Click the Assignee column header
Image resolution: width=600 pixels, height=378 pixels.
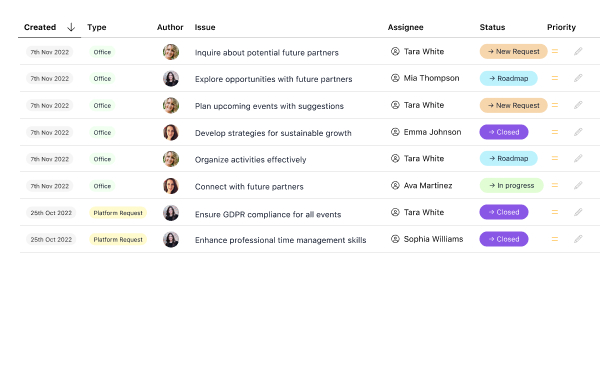pos(405,27)
